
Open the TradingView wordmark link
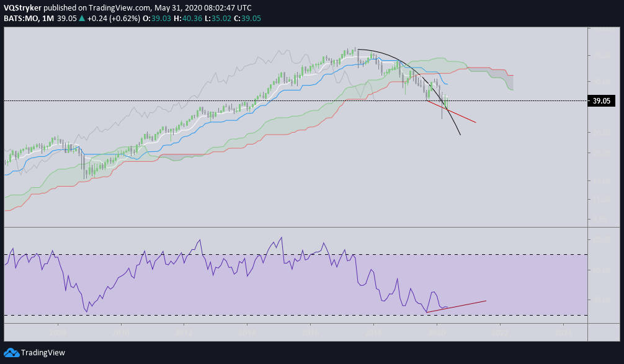43,352
